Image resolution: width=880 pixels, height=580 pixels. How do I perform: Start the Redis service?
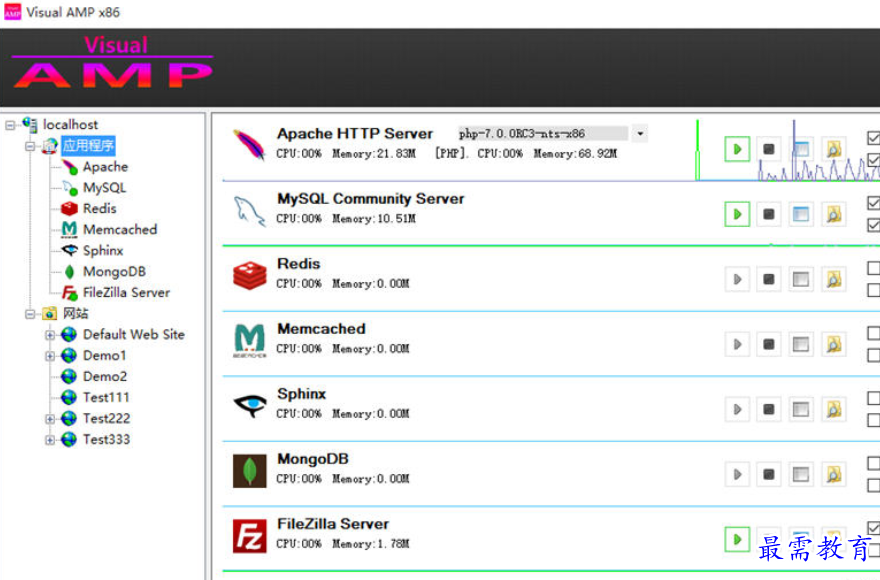(x=737, y=279)
